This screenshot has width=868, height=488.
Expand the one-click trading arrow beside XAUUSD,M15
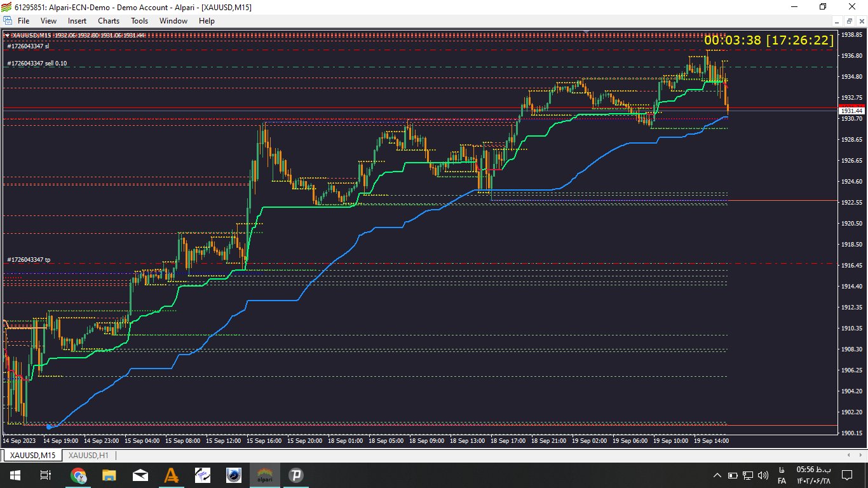tap(7, 35)
